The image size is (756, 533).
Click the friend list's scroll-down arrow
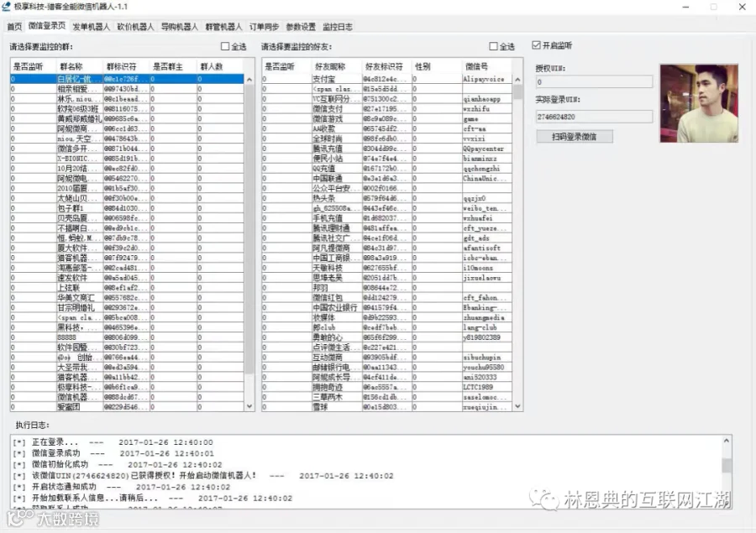pyautogui.click(x=517, y=406)
